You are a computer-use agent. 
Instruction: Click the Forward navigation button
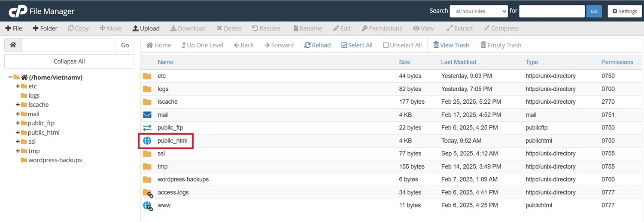tap(279, 45)
